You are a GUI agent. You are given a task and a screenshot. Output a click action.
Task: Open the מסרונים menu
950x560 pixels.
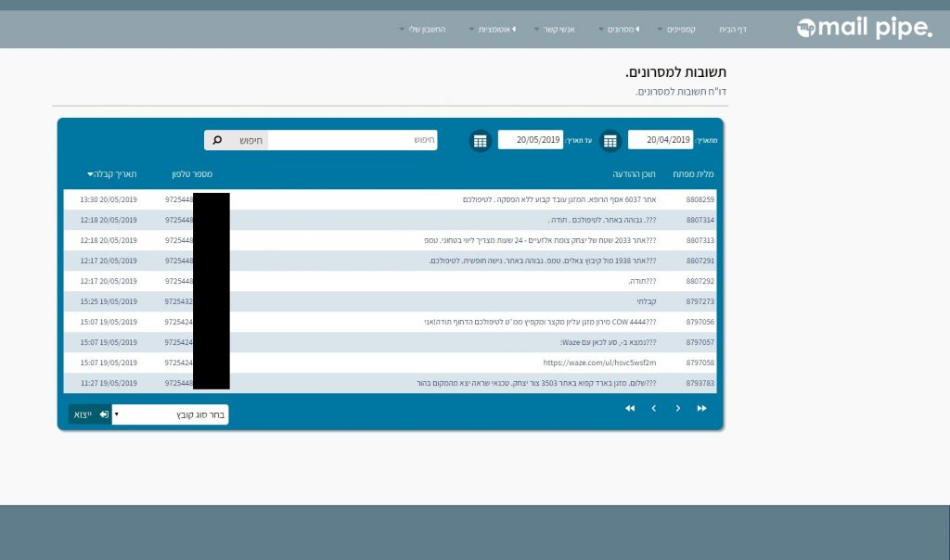619,30
